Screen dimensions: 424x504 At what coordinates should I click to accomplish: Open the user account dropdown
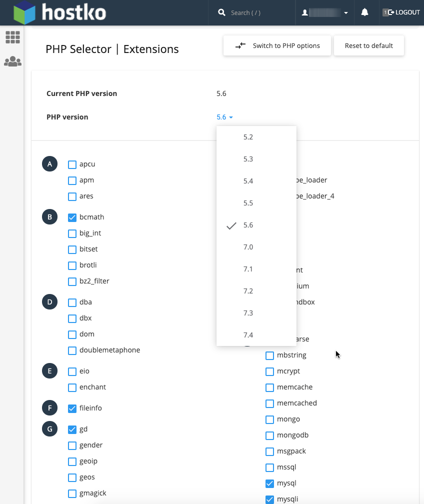[325, 12]
